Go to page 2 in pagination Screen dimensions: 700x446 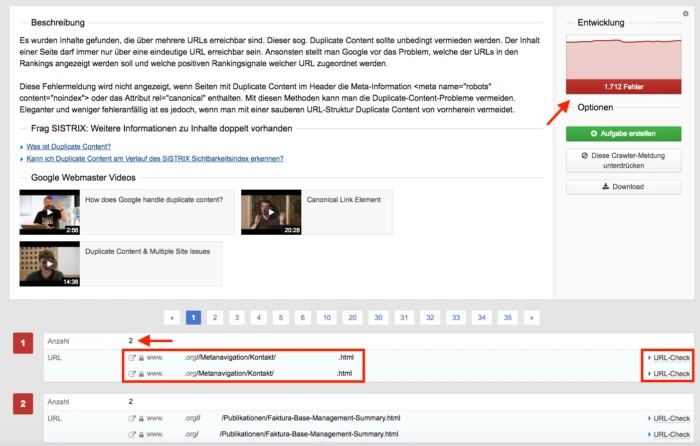coord(215,317)
